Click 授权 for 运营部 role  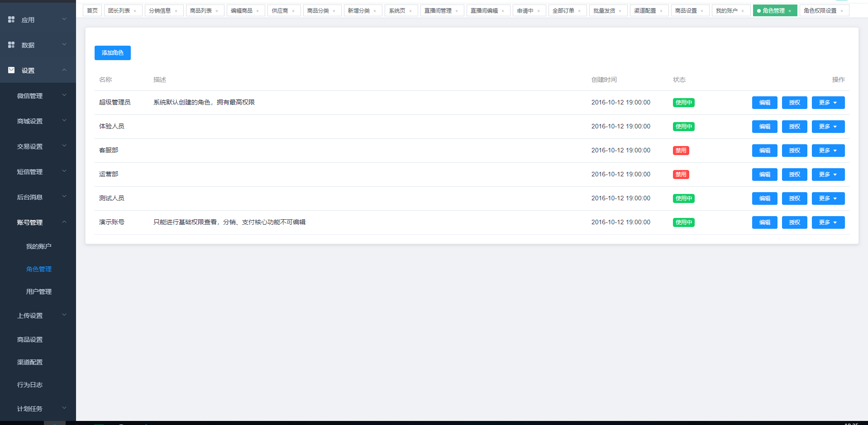pyautogui.click(x=794, y=175)
